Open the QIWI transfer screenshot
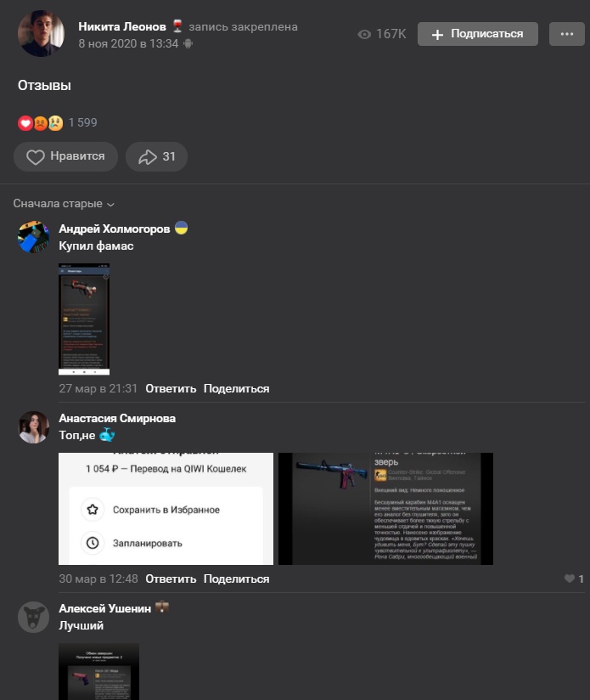Viewport: 590px width, 700px height. coord(166,509)
